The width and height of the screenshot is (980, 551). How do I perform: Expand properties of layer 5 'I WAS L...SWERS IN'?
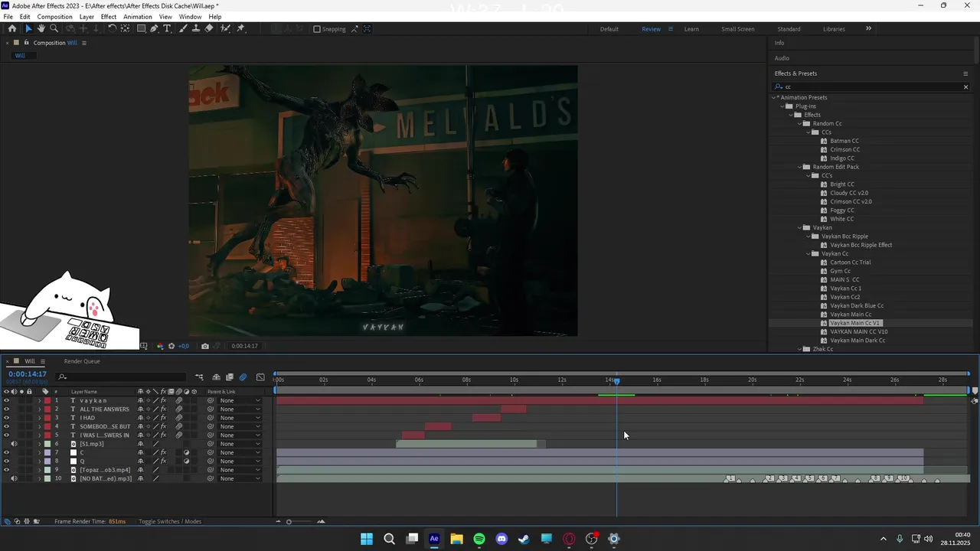click(39, 435)
